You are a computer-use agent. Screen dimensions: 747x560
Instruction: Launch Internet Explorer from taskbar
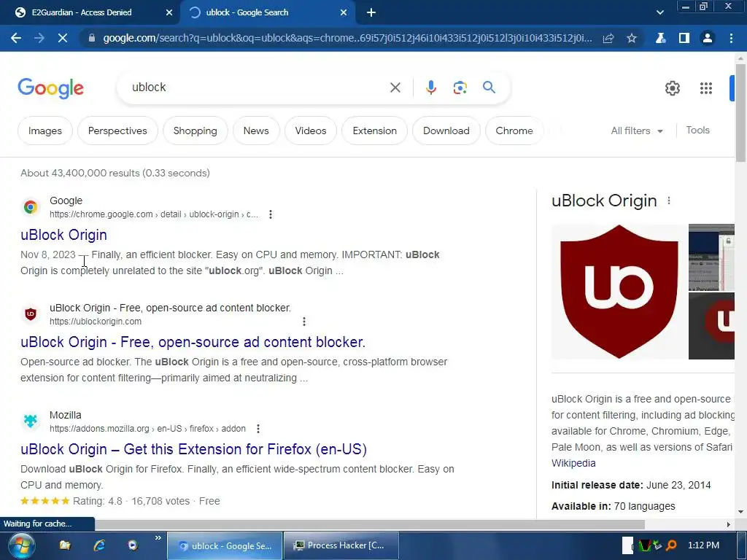click(x=99, y=545)
